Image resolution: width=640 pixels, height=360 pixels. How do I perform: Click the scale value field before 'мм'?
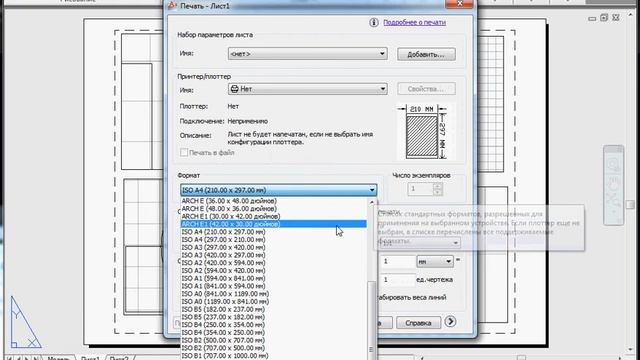[x=398, y=261]
